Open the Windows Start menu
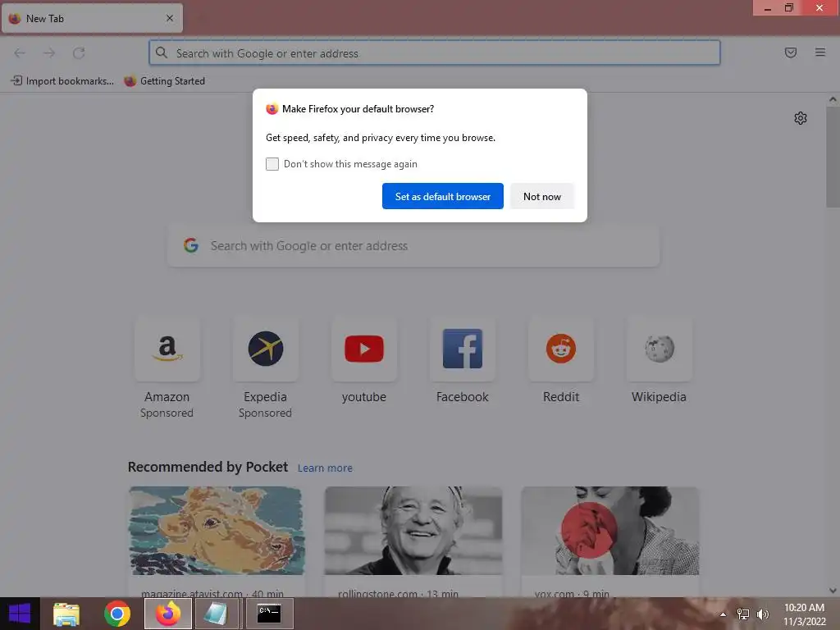 [20, 614]
